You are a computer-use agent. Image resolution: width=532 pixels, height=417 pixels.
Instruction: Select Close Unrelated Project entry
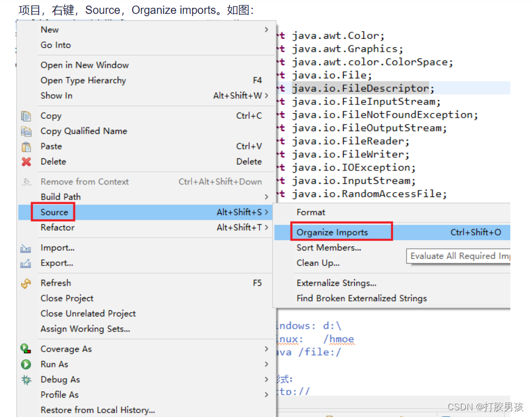pos(146,314)
